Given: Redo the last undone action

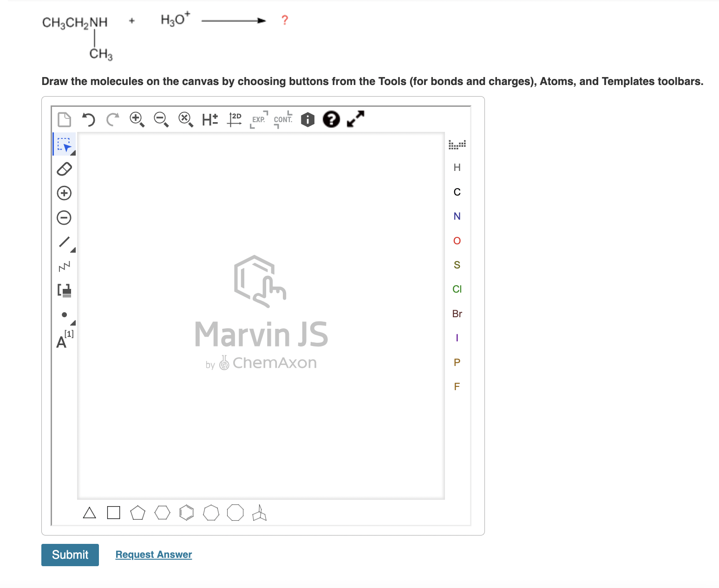Looking at the screenshot, I should click(x=112, y=119).
